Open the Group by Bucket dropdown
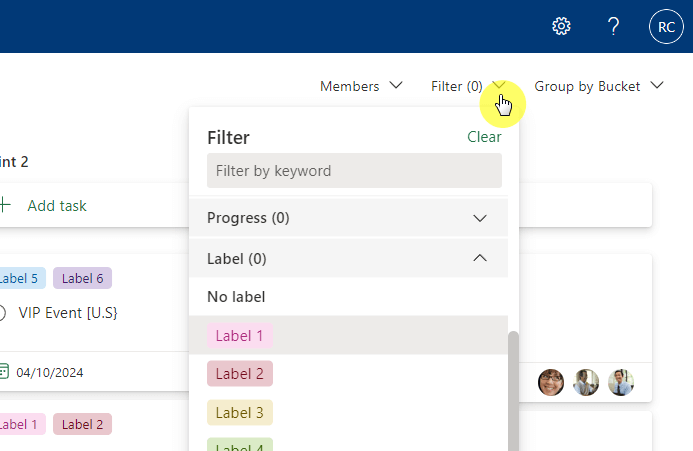Image resolution: width=693 pixels, height=451 pixels. pyautogui.click(x=599, y=86)
